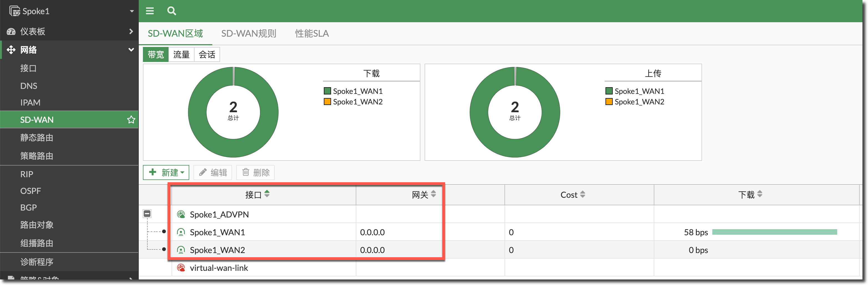Viewport: 868px width, 285px height.
Task: Click the Spoke1_WAN1 interface icon
Action: point(181,232)
